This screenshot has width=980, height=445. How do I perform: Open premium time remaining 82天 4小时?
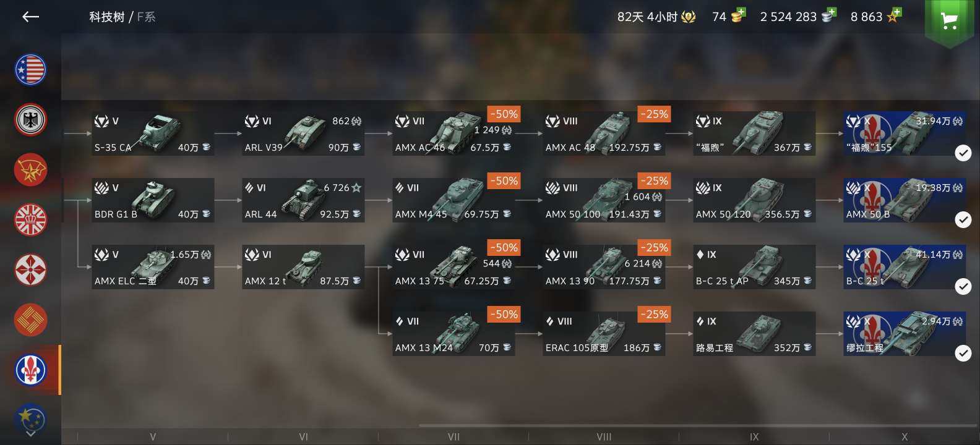click(x=656, y=17)
